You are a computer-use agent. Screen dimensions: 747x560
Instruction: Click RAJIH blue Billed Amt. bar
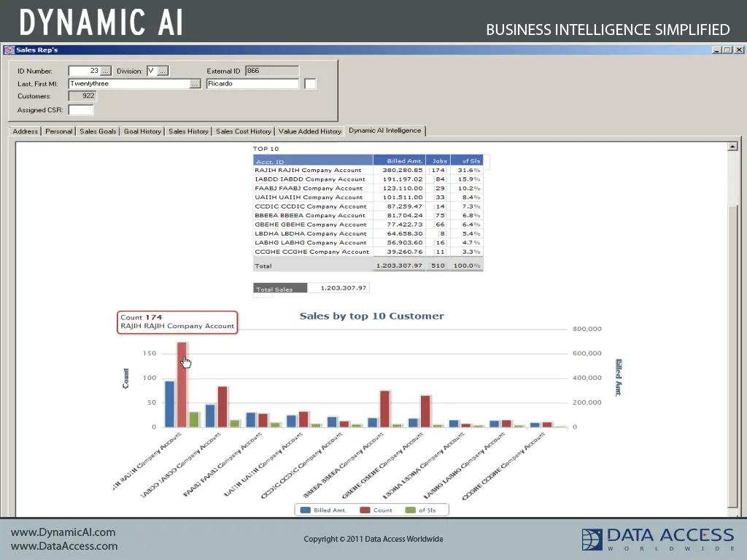point(169,404)
